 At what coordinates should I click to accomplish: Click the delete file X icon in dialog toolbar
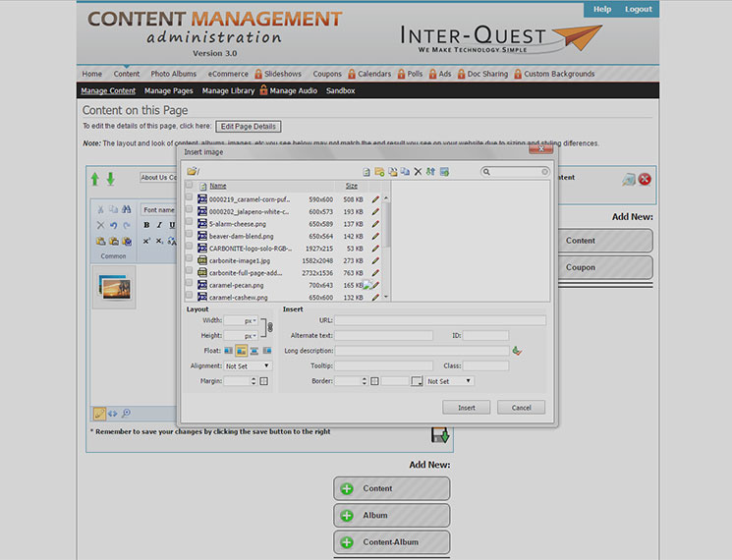click(x=418, y=172)
